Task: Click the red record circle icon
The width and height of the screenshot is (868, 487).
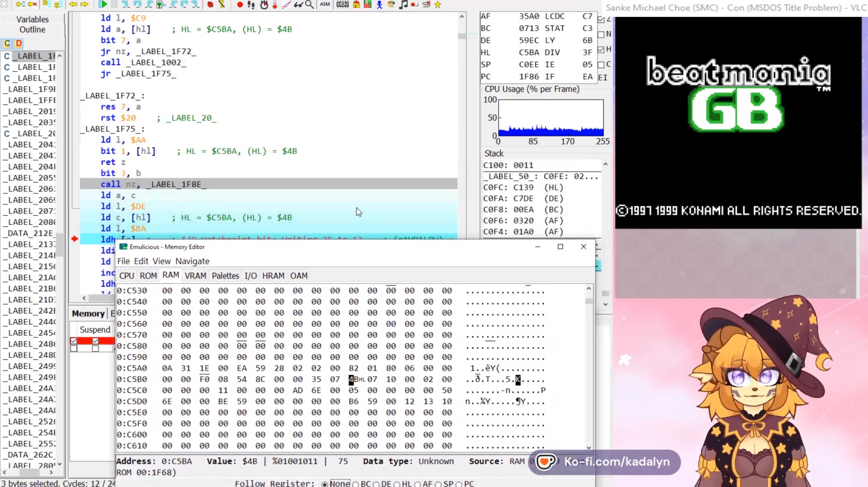Action: (x=240, y=4)
